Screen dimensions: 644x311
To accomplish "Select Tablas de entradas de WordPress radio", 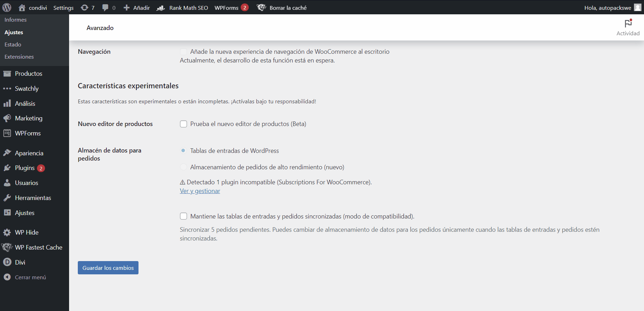I will coord(183,150).
